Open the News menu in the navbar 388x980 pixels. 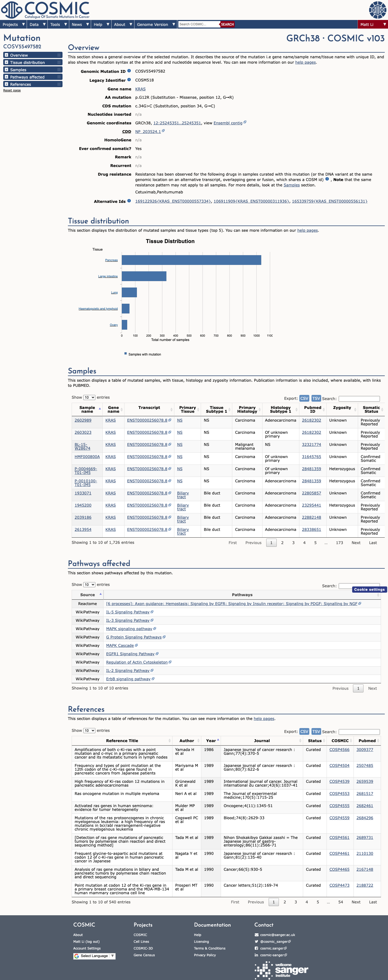[80, 24]
